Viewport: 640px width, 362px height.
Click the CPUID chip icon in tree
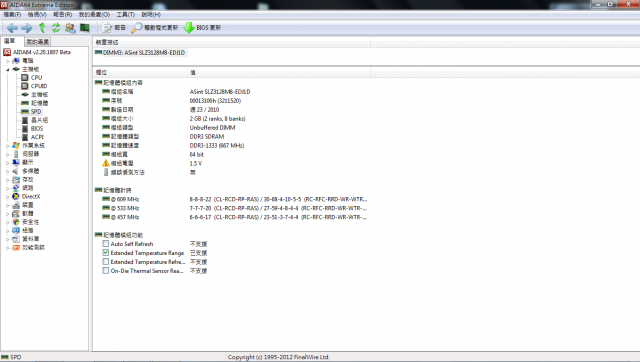pyautogui.click(x=24, y=86)
